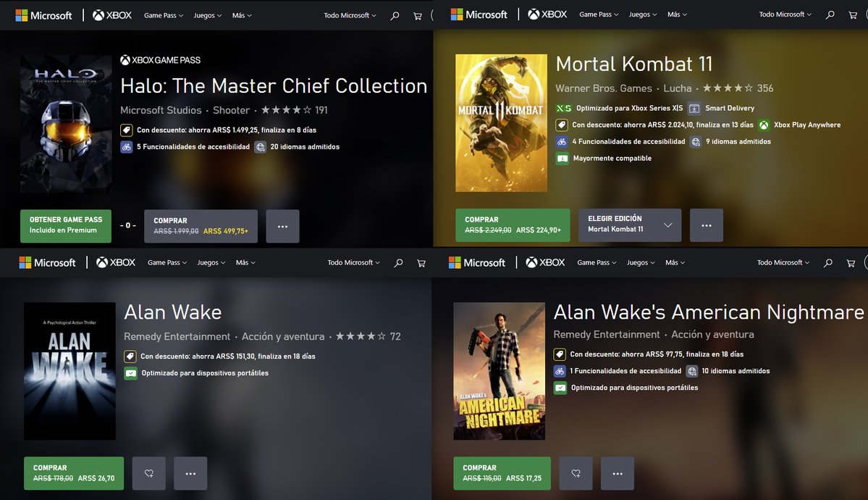Expand Todo Microsoft menu on Halo page
The image size is (868, 500).
[350, 15]
